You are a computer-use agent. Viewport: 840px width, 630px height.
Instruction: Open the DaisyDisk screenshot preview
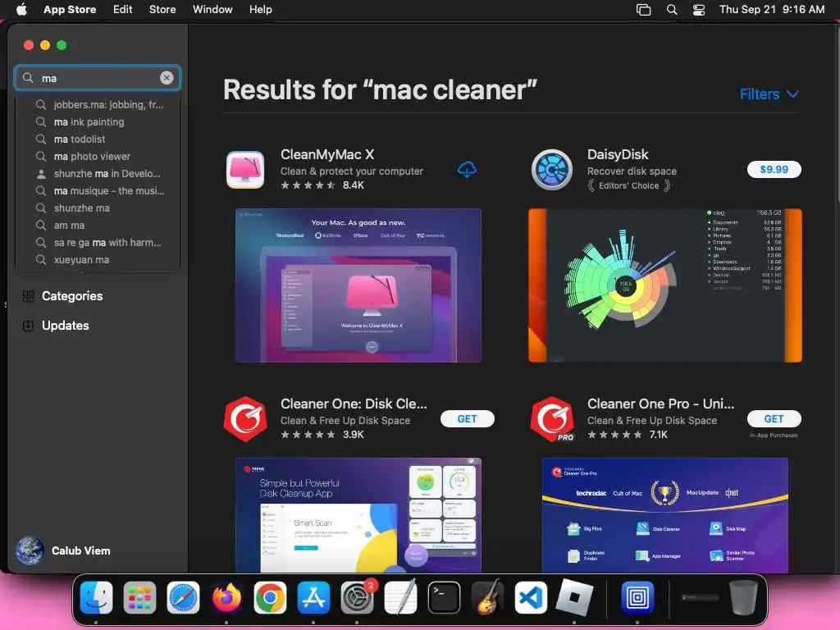(664, 285)
